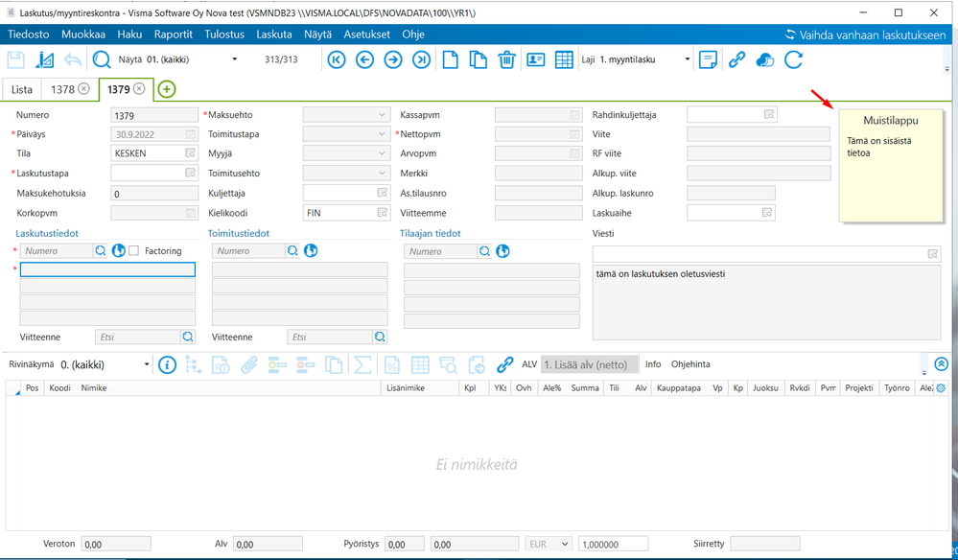Image resolution: width=958 pixels, height=560 pixels.
Task: Open the customer card icon
Action: (536, 59)
